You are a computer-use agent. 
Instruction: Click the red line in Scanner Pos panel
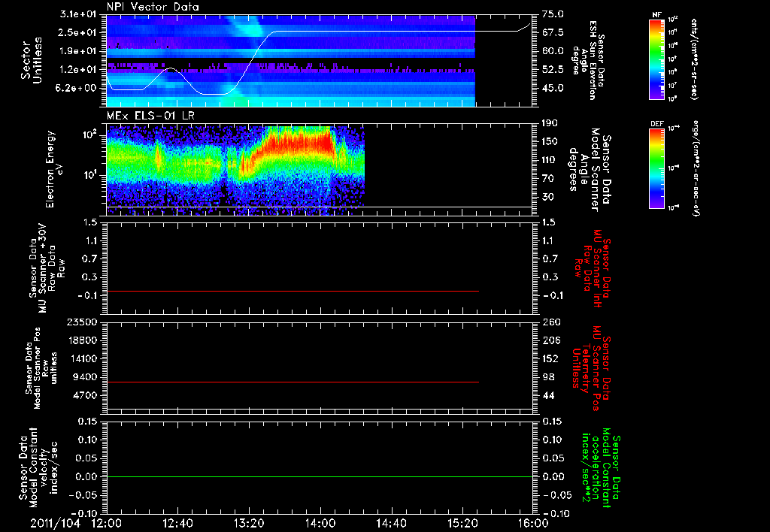click(x=293, y=382)
